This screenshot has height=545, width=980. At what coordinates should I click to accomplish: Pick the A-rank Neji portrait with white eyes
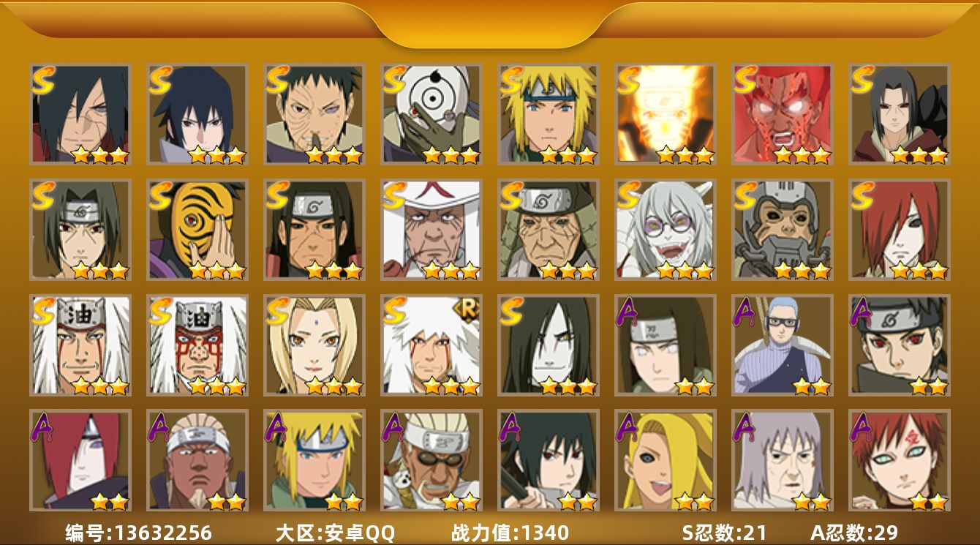pyautogui.click(x=666, y=345)
